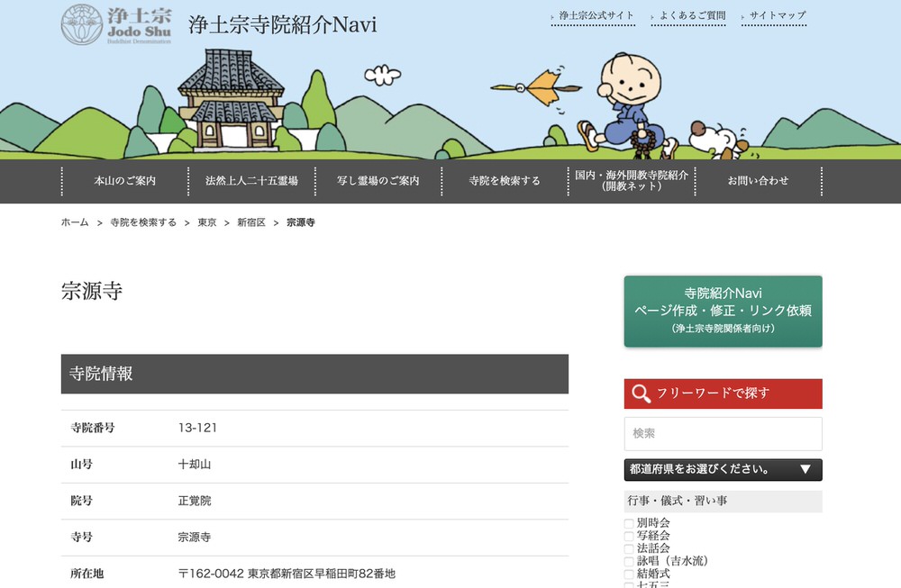This screenshot has height=588, width=901.
Task: Select the 詠唱（吉水流） checkbox
Action: coord(629,561)
